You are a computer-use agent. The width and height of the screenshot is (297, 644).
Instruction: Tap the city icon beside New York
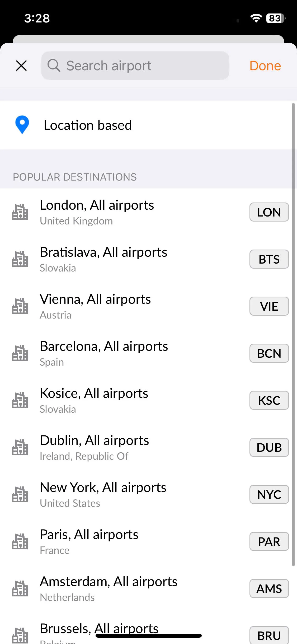click(x=20, y=494)
